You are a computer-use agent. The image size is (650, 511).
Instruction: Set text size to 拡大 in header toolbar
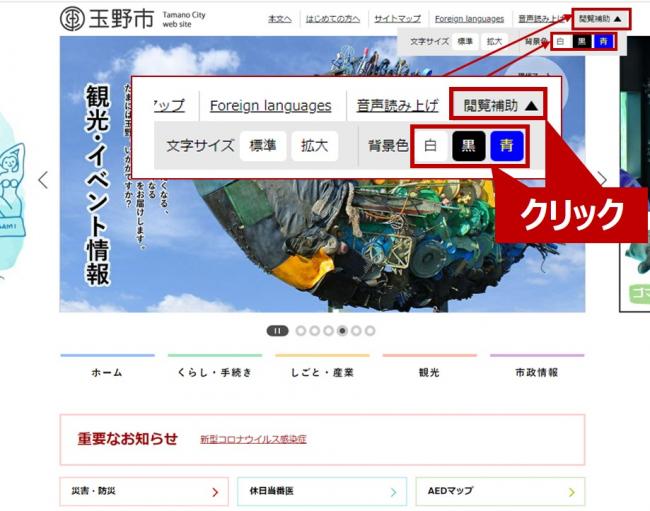(494, 41)
